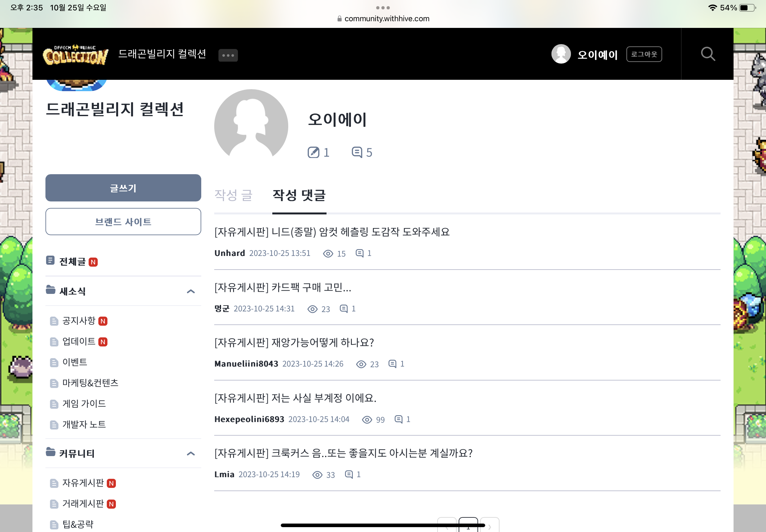
Task: Select the 작성 댓글 tab
Action: point(299,195)
